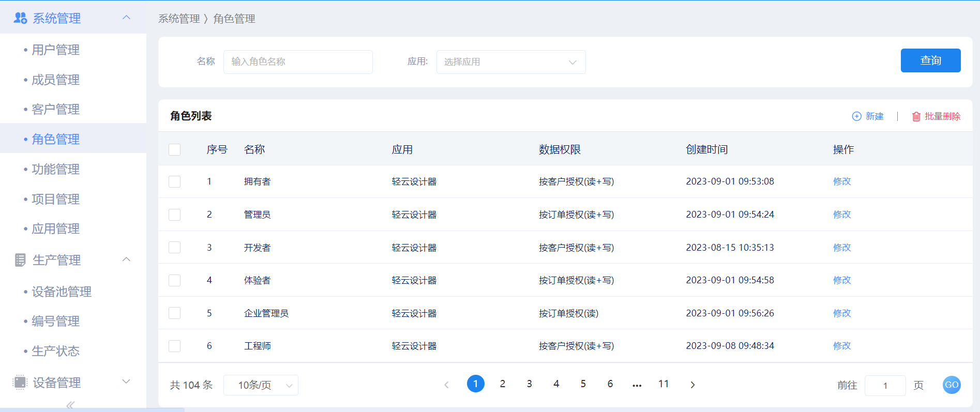Click the 查询 search button
The height and width of the screenshot is (412, 980).
pos(930,60)
